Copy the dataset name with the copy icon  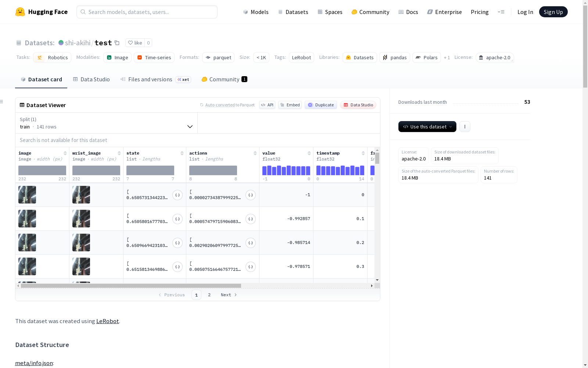(x=117, y=43)
